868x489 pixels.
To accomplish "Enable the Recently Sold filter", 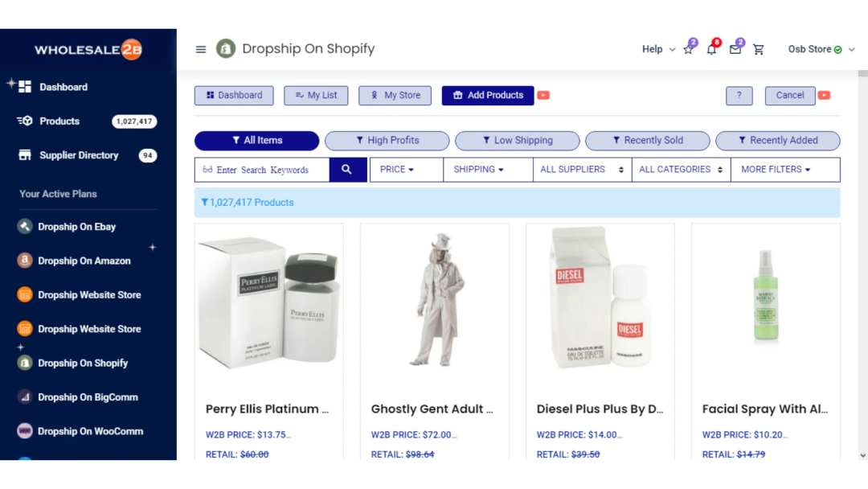I will (648, 140).
